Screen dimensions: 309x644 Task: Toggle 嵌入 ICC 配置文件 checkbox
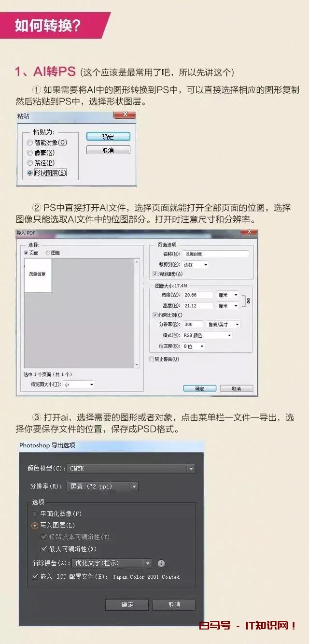[x=35, y=576]
